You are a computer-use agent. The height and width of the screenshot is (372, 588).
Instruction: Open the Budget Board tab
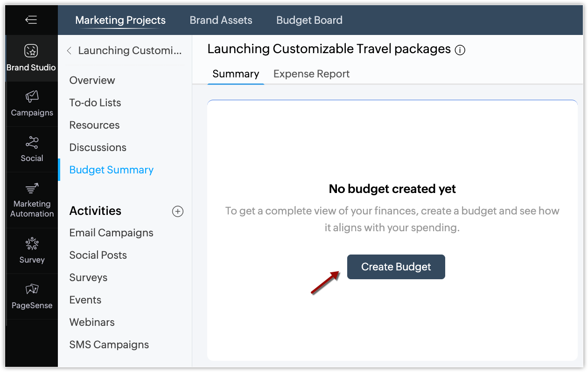309,20
